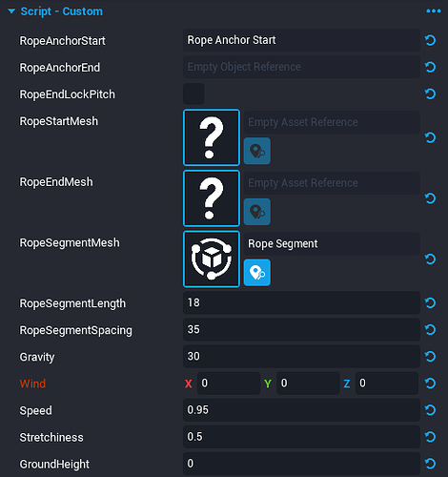The height and width of the screenshot is (477, 448).
Task: Reset the RopeAnchorStart property
Action: click(x=430, y=40)
